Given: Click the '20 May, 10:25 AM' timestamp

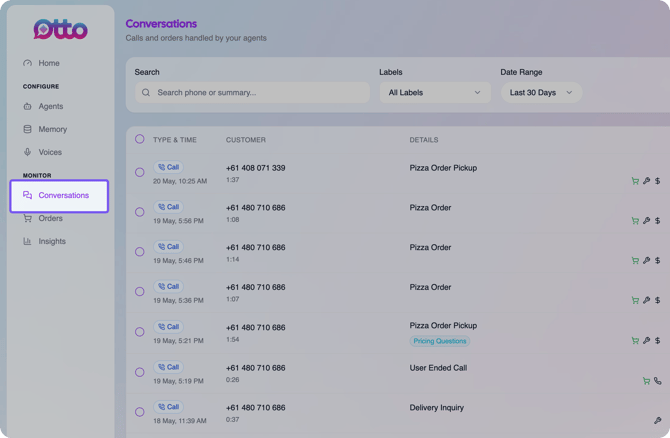Looking at the screenshot, I should pos(180,181).
